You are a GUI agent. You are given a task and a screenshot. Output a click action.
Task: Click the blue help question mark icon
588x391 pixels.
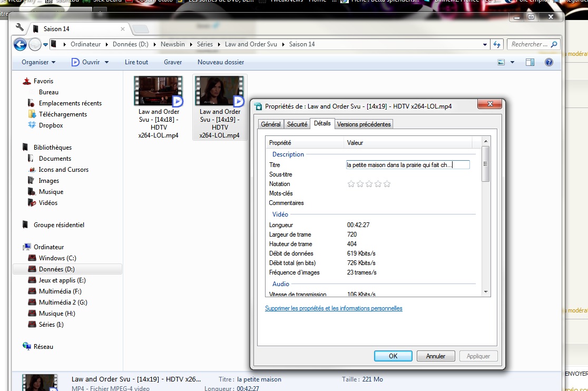[x=548, y=62]
